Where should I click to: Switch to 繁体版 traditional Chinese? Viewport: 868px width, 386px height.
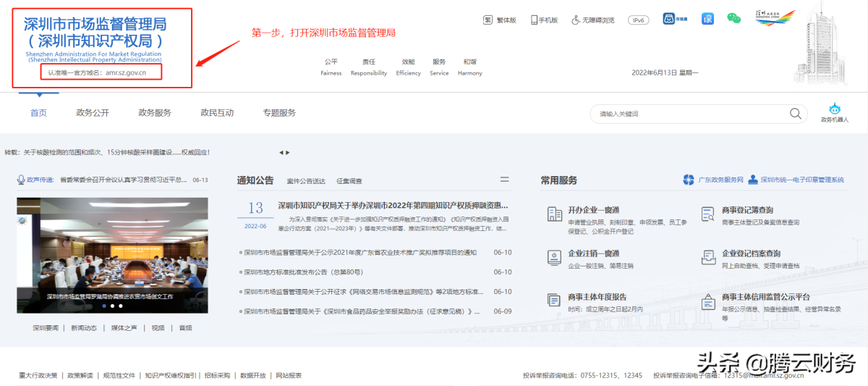coord(500,20)
